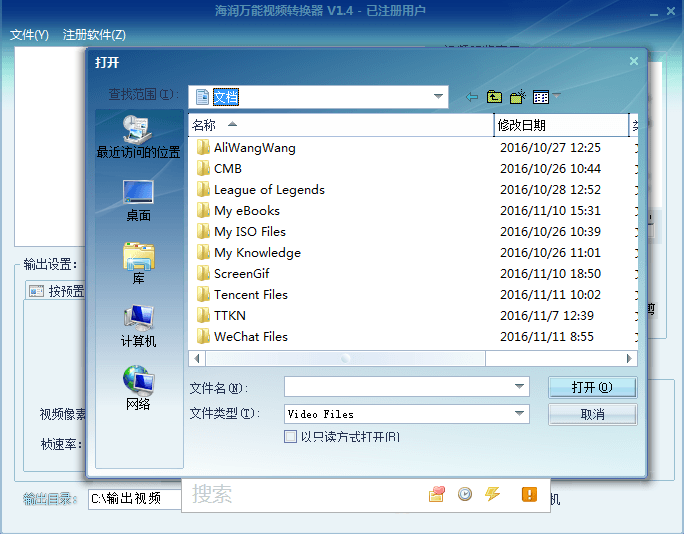Go up one folder level
Viewport: 684px width, 534px height.
[494, 97]
